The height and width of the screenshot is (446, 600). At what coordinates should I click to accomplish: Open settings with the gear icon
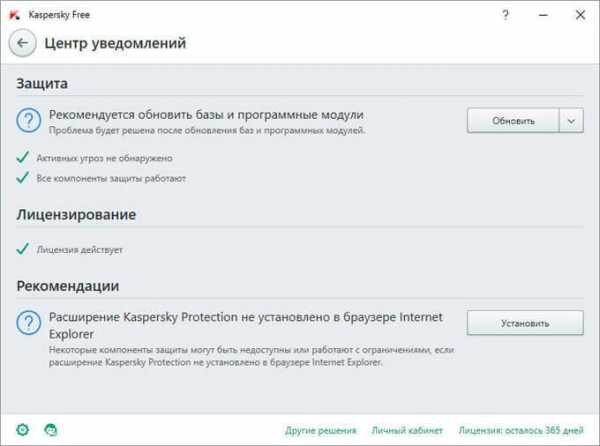coord(23,430)
